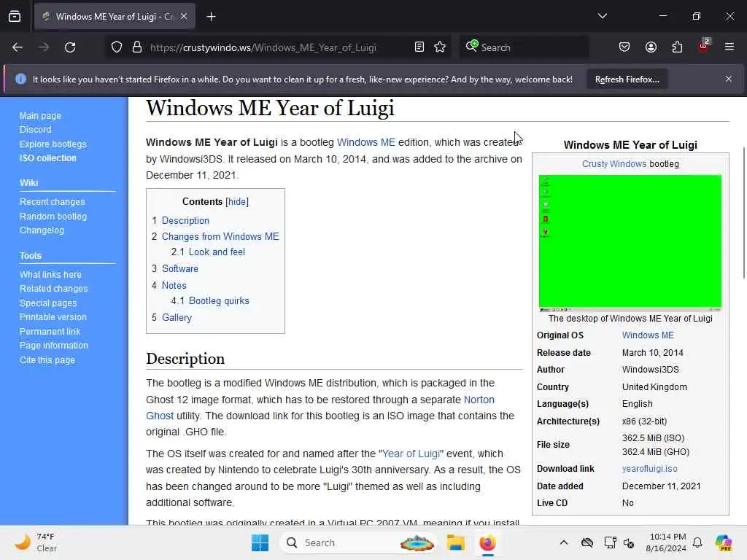This screenshot has height=560, width=747.
Task: Open a new tab with plus button
Action: point(211,17)
